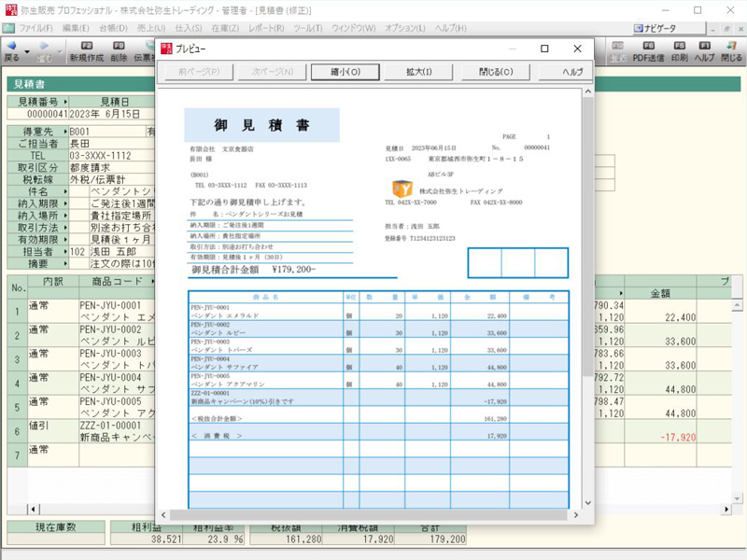Open the ウィンドウ(W) menu
747x560 pixels.
click(x=354, y=29)
